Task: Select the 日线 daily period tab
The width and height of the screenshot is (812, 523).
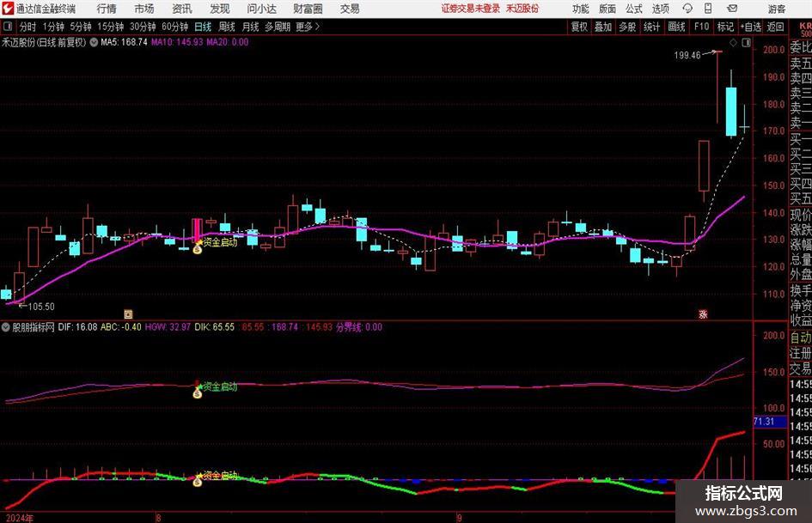Action: click(x=203, y=27)
